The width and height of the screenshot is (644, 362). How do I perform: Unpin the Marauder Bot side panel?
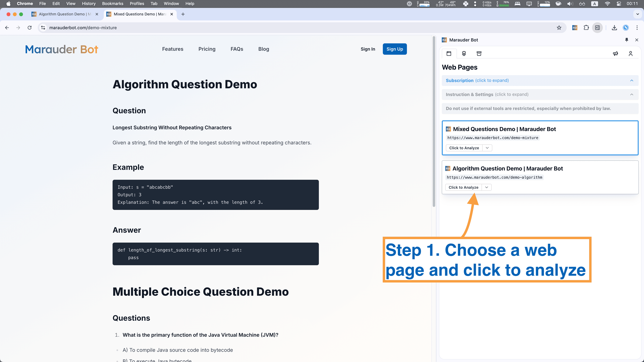coord(627,40)
